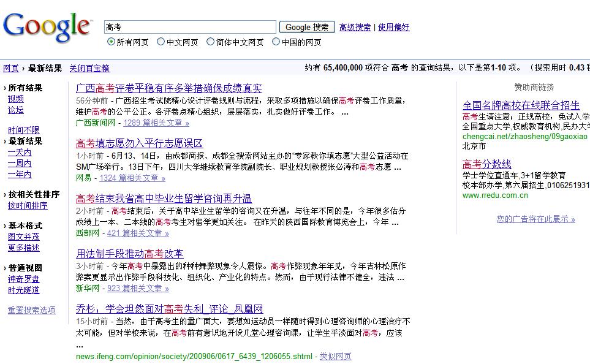Select the 中文网页 radio button

[x=161, y=42]
